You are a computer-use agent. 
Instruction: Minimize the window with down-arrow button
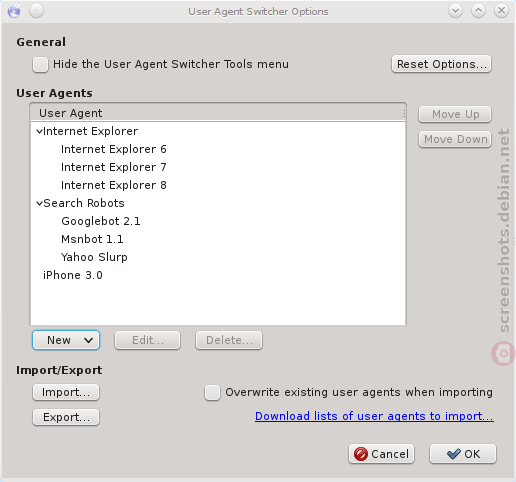[455, 11]
